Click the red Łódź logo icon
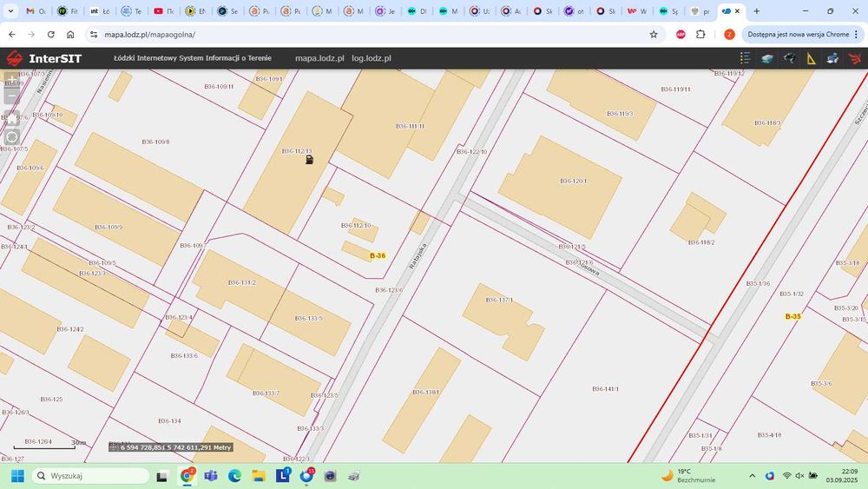Viewport: 868px width, 489px height. click(x=856, y=58)
